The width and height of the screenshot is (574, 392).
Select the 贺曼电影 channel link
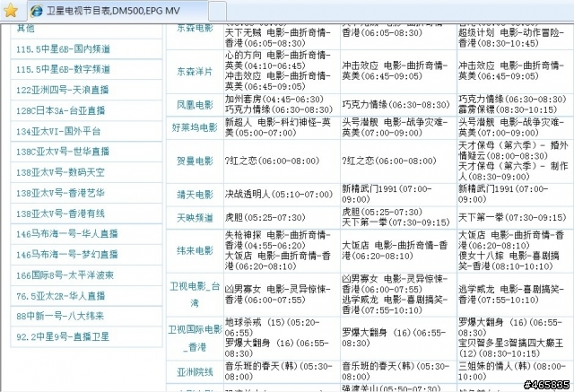tap(195, 161)
